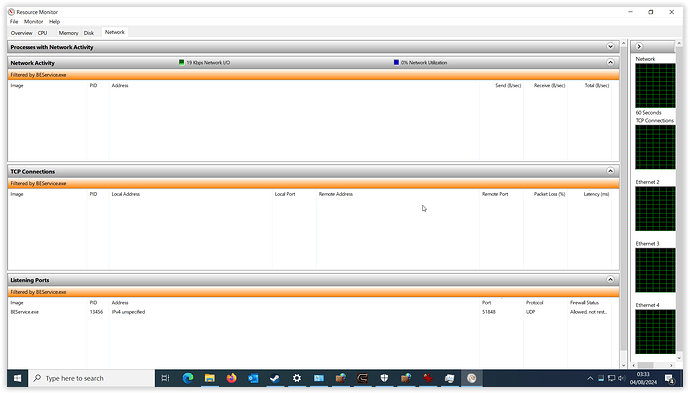
Task: Open Microsoft Edge from taskbar
Action: pyautogui.click(x=188, y=378)
